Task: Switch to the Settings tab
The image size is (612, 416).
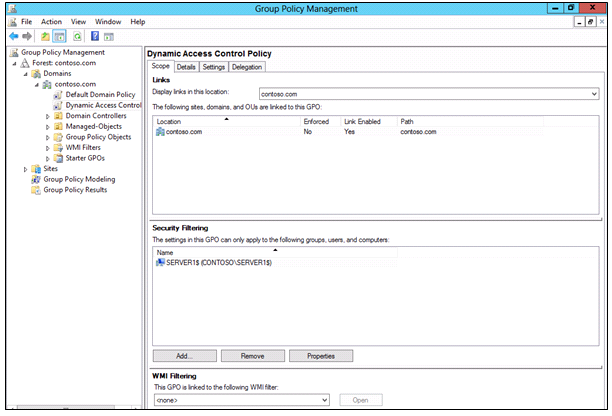Action: click(214, 67)
